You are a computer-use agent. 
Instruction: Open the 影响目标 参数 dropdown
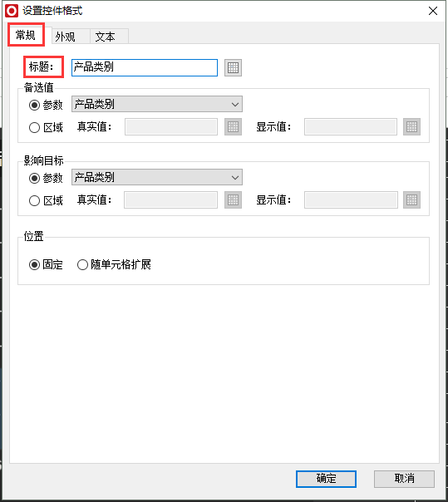[157, 177]
